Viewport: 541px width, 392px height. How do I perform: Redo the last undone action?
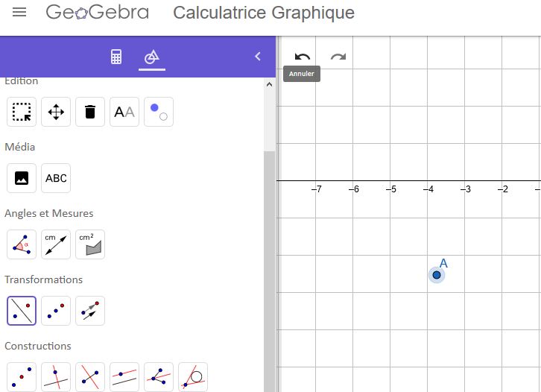click(338, 57)
